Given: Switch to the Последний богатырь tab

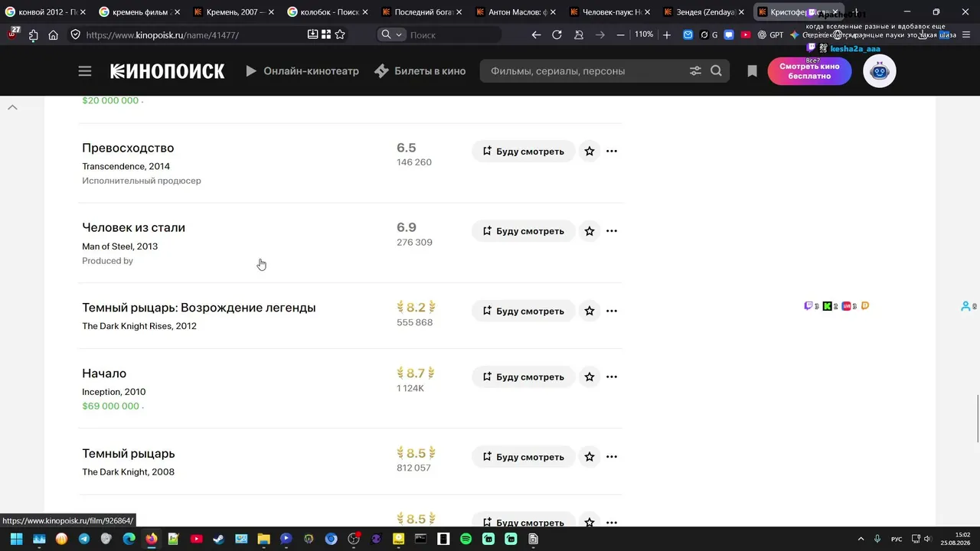Looking at the screenshot, I should pyautogui.click(x=420, y=12).
